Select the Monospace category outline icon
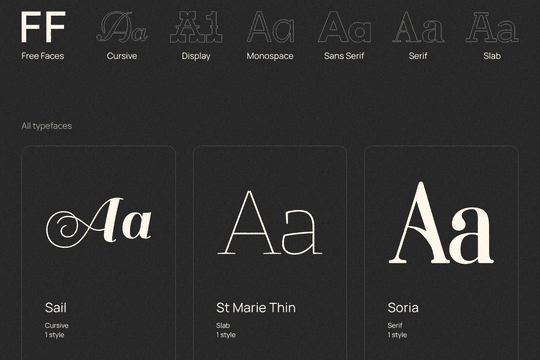This screenshot has height=360, width=540. tap(270, 27)
